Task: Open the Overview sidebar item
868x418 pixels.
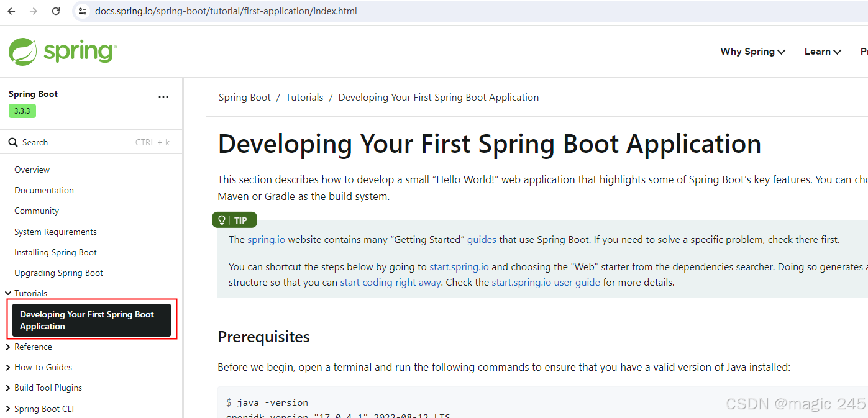Action: click(x=32, y=170)
